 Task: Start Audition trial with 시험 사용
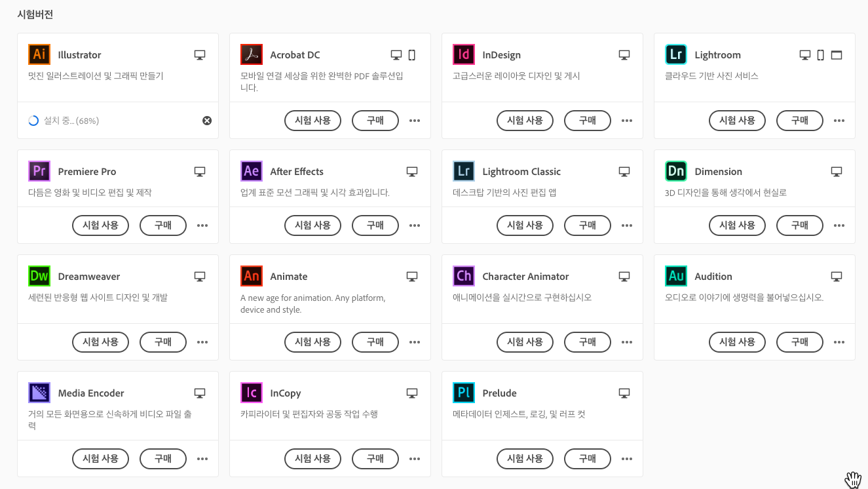tap(737, 342)
